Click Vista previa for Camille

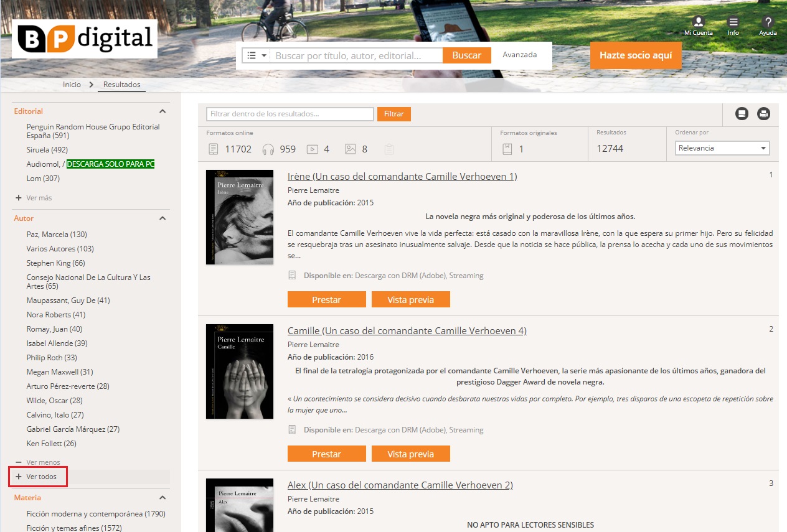click(411, 454)
